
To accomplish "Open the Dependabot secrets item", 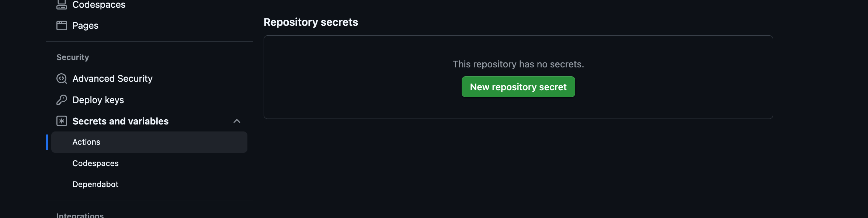I will click(x=95, y=184).
